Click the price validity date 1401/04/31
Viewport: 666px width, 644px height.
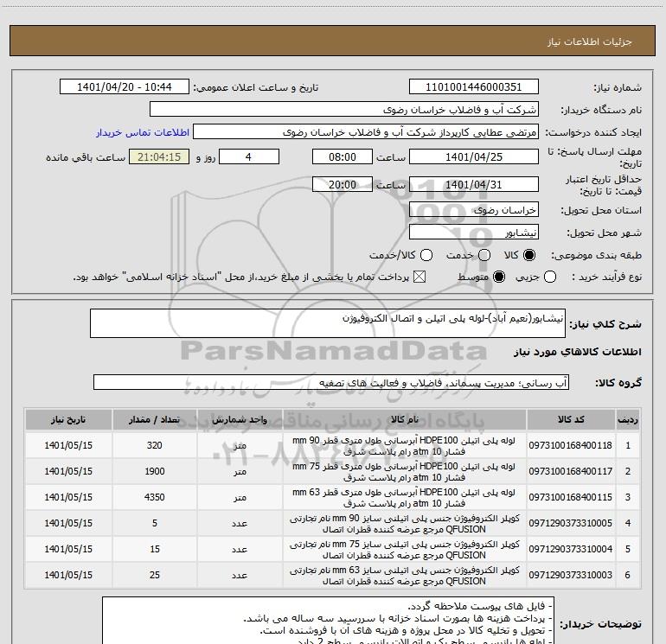click(474, 184)
